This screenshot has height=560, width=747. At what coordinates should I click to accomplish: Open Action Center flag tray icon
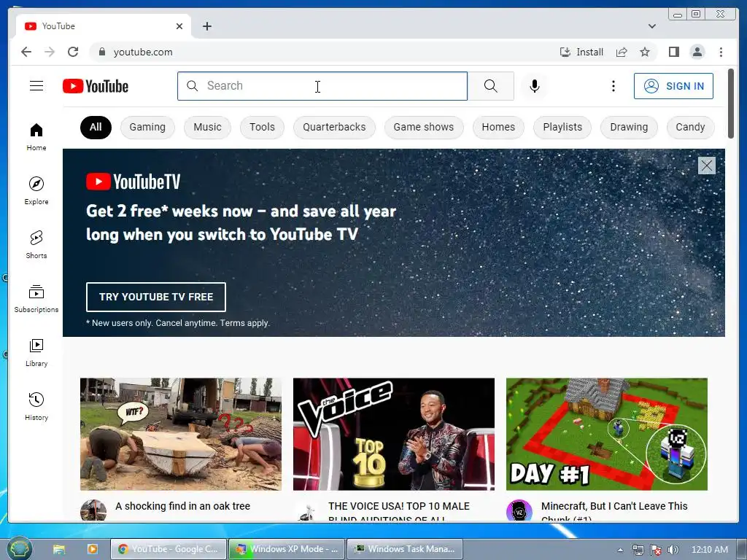pyautogui.click(x=656, y=550)
